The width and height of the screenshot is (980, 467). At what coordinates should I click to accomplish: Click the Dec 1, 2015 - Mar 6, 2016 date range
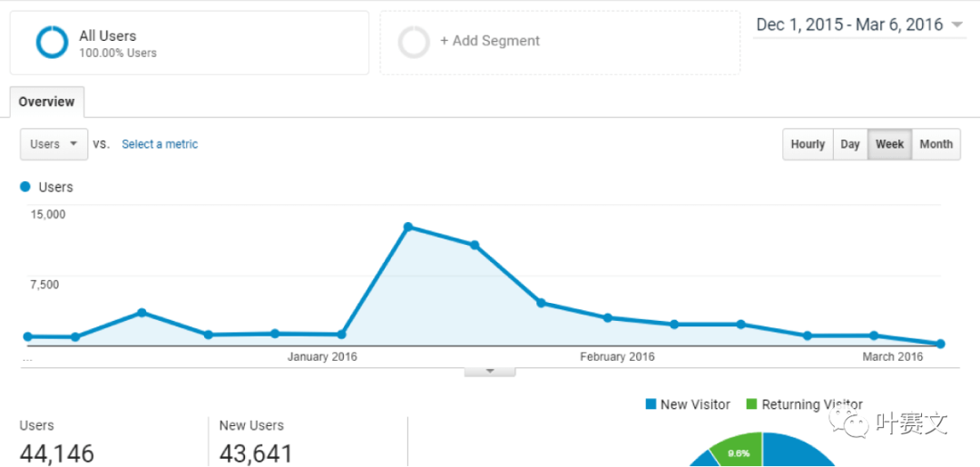coord(849,25)
